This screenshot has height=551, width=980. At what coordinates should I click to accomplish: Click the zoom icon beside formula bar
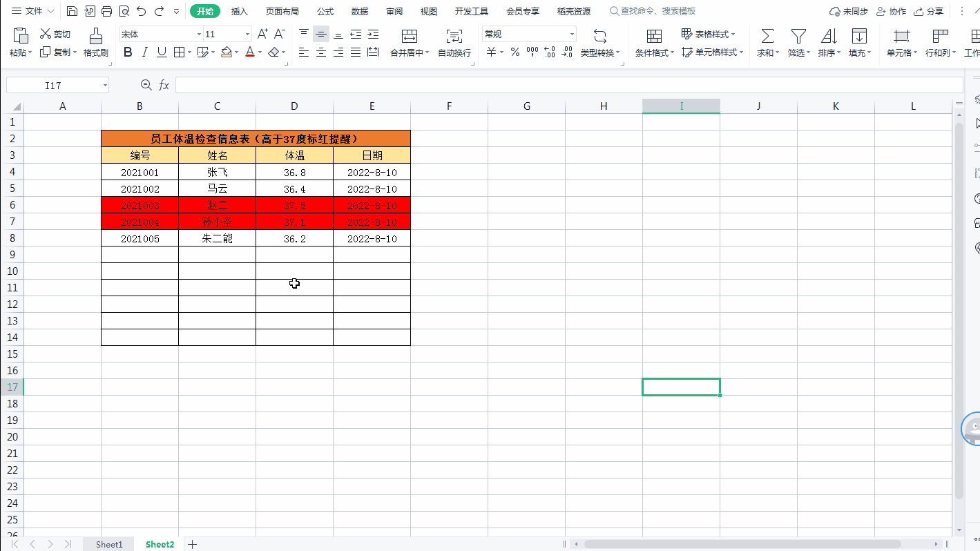pos(146,85)
